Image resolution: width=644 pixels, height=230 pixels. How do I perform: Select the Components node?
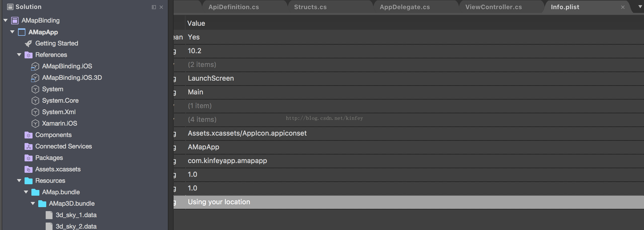tap(53, 135)
